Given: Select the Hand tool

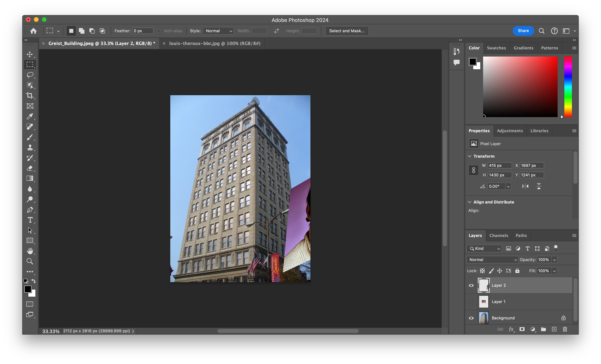Looking at the screenshot, I should point(30,251).
